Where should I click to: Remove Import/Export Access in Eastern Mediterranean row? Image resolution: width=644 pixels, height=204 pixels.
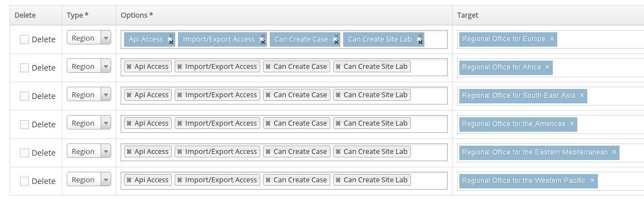[x=180, y=151]
